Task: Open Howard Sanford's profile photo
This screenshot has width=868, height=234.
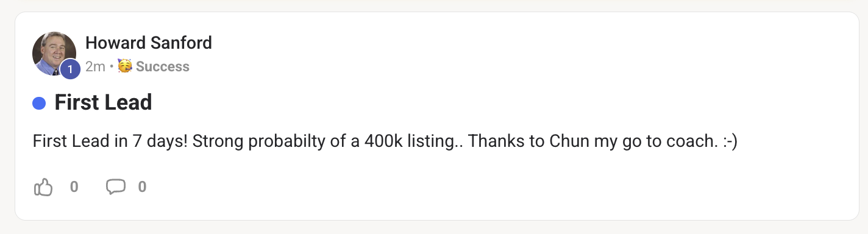Action: 54,54
